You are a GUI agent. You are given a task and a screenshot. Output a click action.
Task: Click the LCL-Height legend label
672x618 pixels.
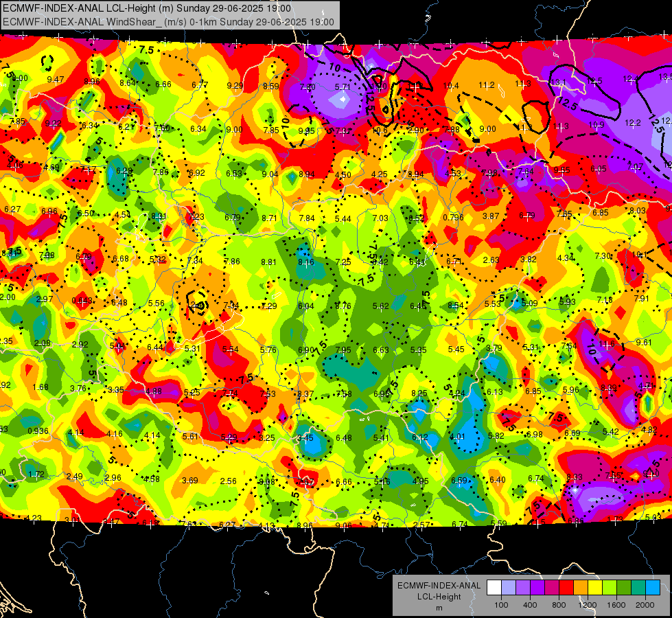[x=439, y=597]
